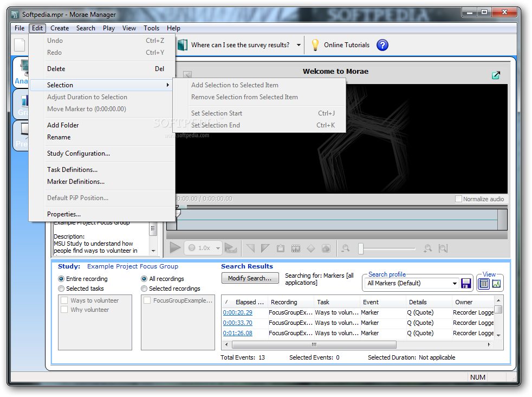Open the Help menu
The image size is (532, 397).
[173, 28]
